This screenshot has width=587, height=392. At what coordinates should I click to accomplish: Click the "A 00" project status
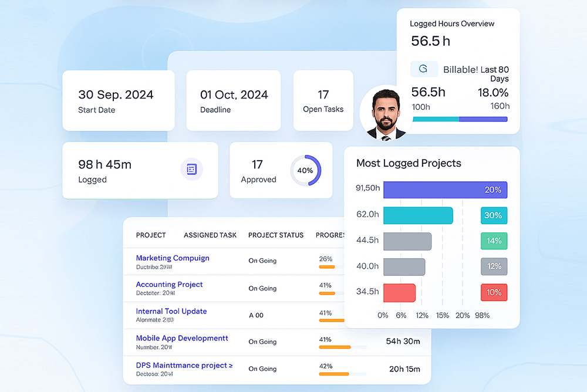coord(256,315)
